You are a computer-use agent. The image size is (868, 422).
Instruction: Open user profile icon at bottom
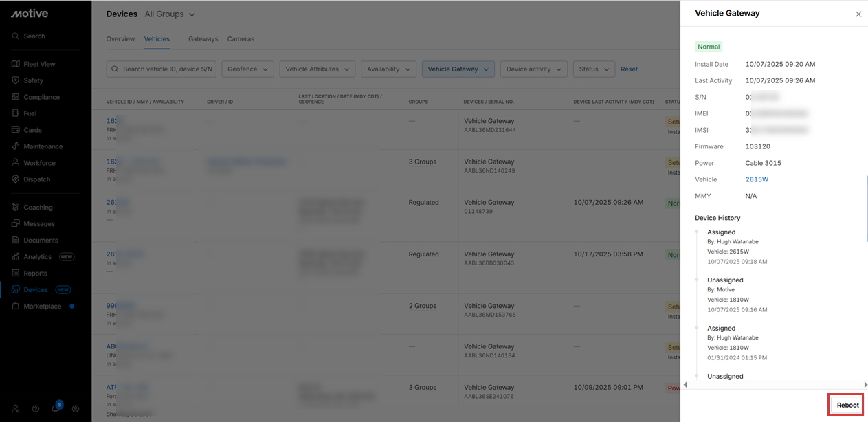point(76,408)
